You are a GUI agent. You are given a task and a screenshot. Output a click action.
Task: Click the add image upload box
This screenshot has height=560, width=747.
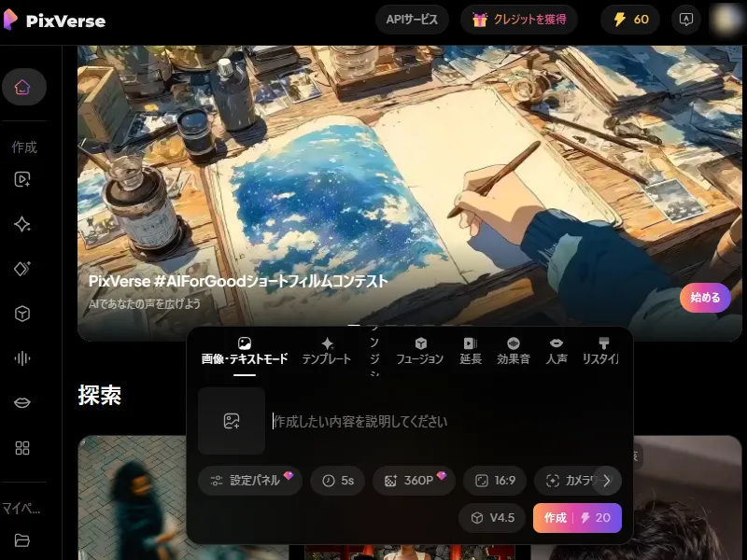click(232, 421)
